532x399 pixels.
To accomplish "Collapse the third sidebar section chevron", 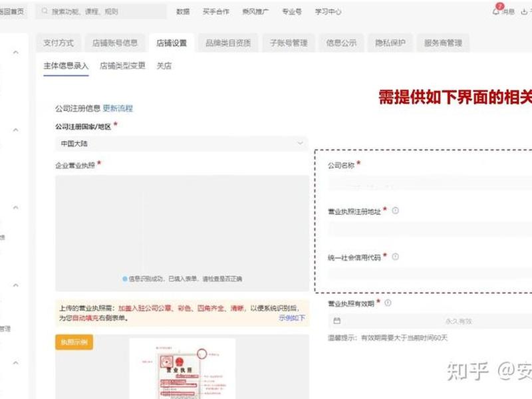I will click(15, 207).
